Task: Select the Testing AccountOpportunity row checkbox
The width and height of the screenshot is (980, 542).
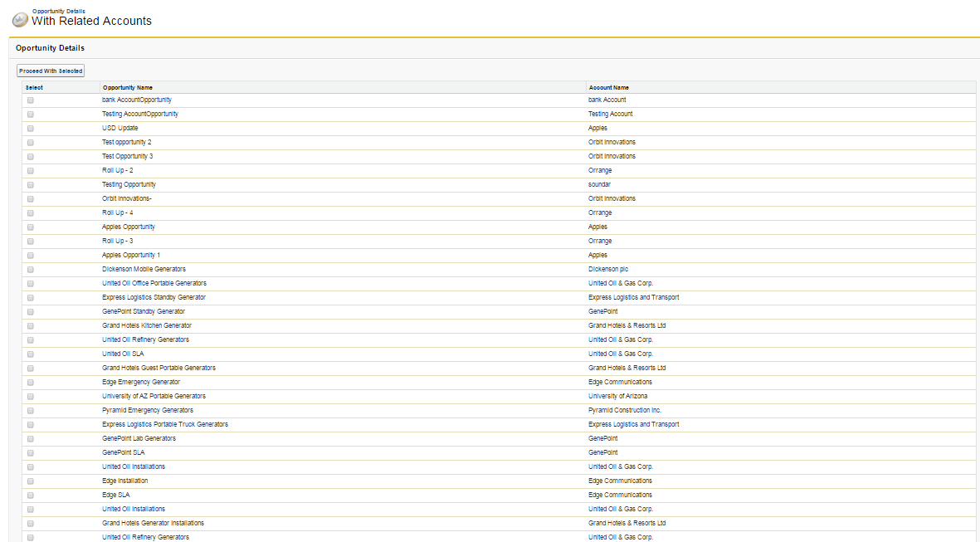Action: [31, 115]
